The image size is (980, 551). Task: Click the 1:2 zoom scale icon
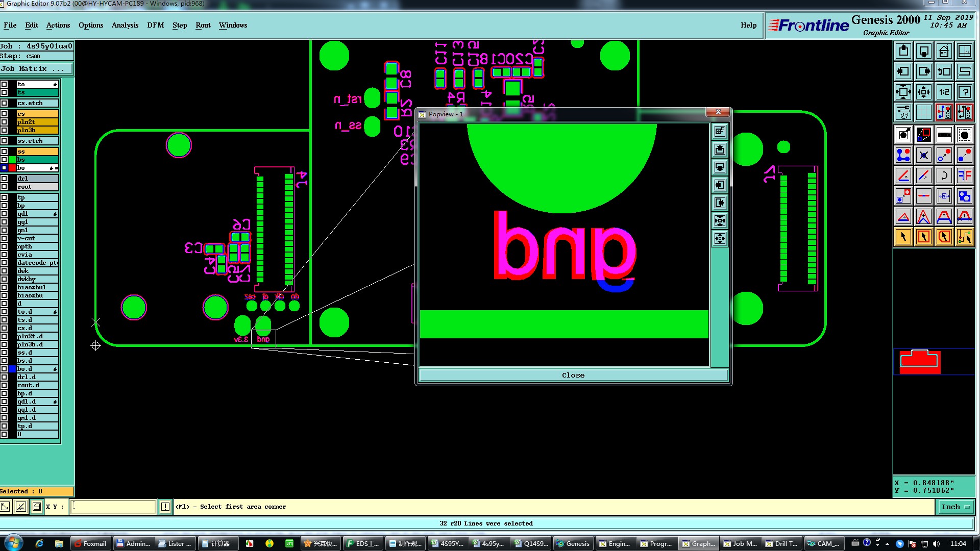pyautogui.click(x=944, y=92)
